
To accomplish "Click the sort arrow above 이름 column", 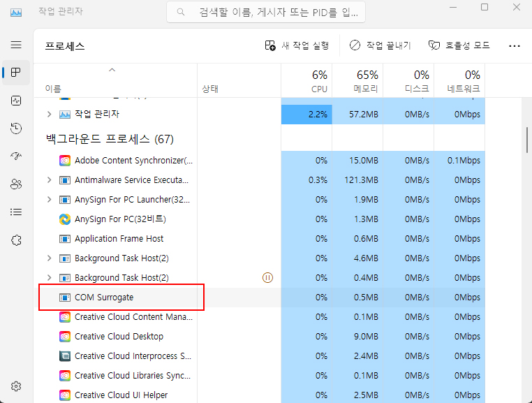I will point(112,70).
